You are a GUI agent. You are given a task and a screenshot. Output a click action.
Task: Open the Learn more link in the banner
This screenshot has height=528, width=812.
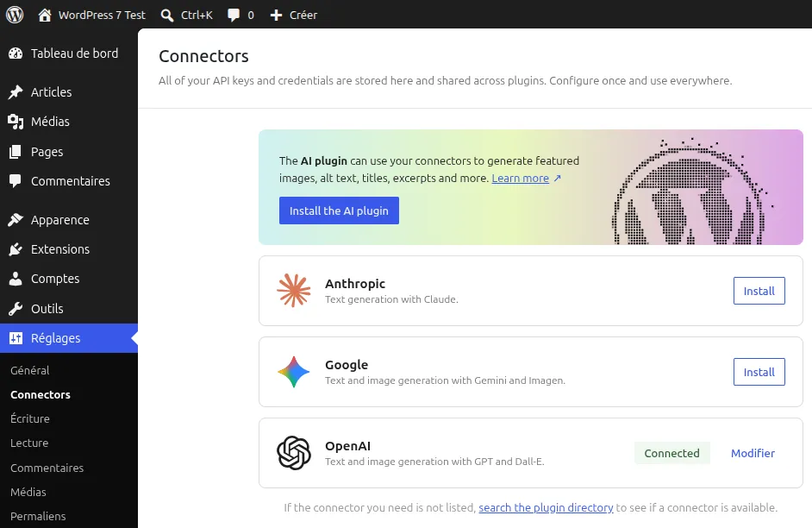click(521, 179)
